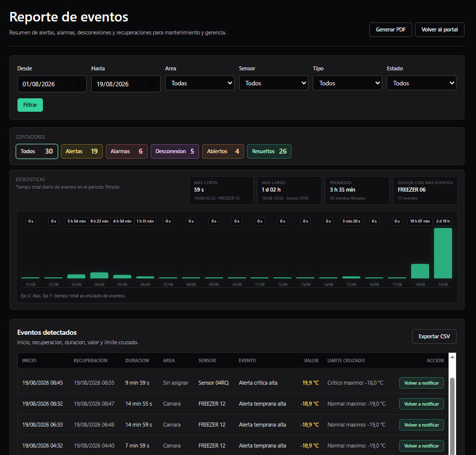476x455 pixels.
Task: Click the RECUPERACION column header
Action: point(90,360)
